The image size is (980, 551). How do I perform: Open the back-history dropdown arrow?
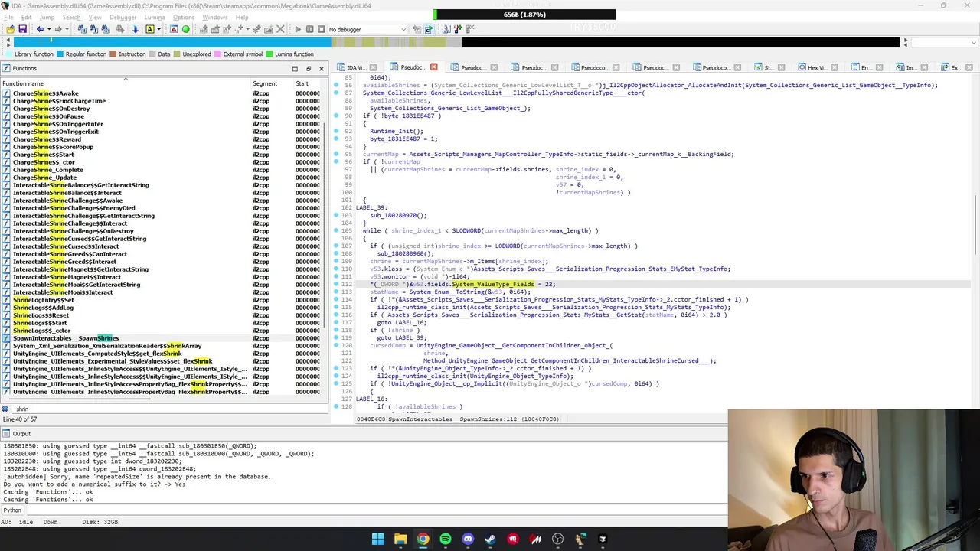tap(49, 29)
